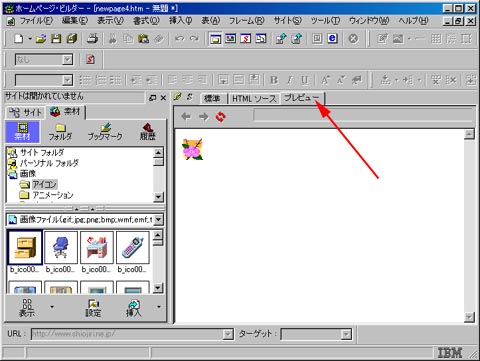The width and height of the screenshot is (480, 361).
Task: Toggle the Underline U formatting button
Action: [x=304, y=80]
